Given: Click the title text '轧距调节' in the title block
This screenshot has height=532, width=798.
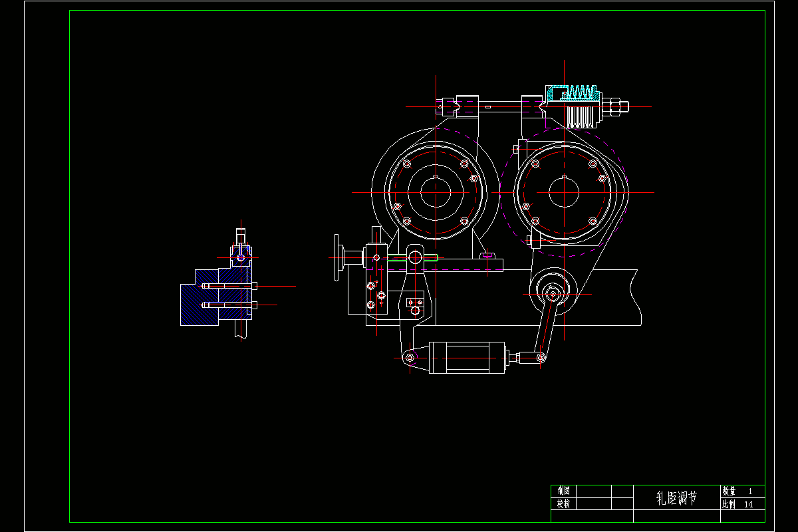Looking at the screenshot, I should 677,498.
